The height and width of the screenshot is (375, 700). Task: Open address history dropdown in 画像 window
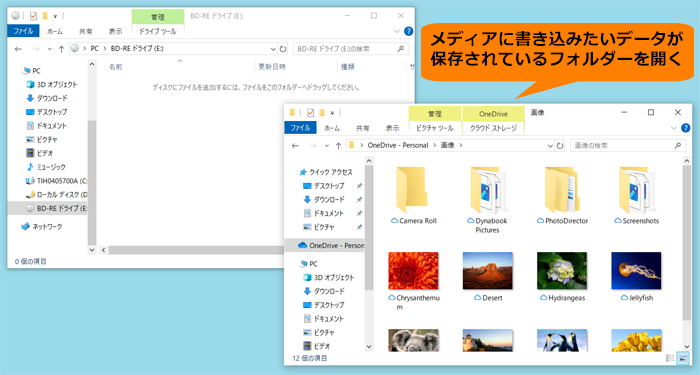pyautogui.click(x=550, y=146)
